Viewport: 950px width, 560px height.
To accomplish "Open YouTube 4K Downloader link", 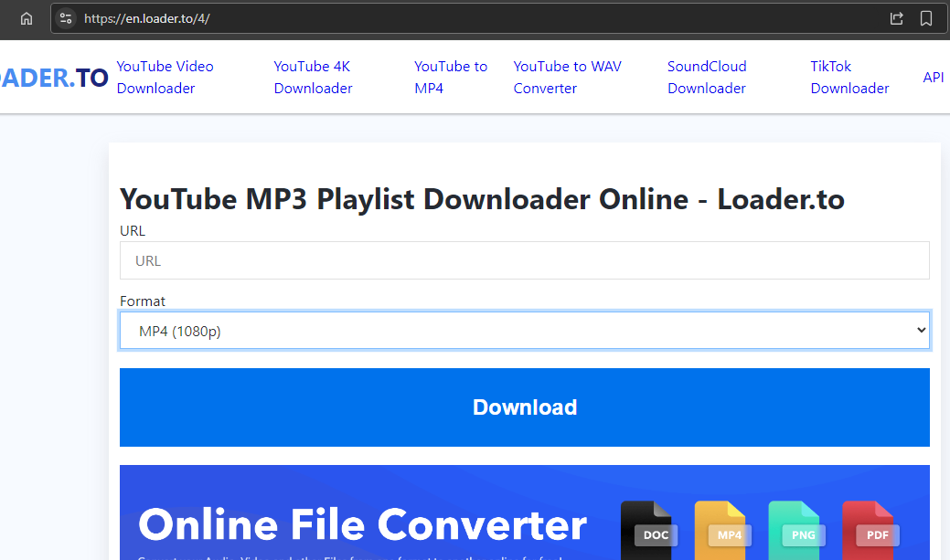I will [x=313, y=77].
